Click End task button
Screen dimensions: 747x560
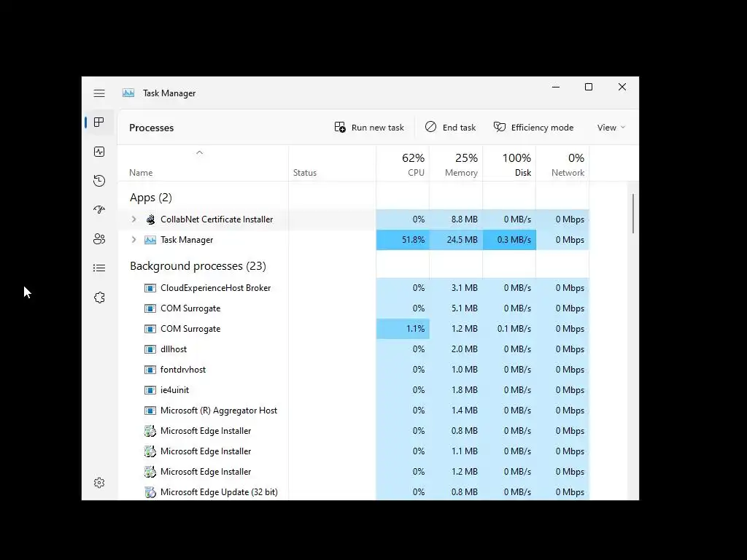[x=450, y=128]
